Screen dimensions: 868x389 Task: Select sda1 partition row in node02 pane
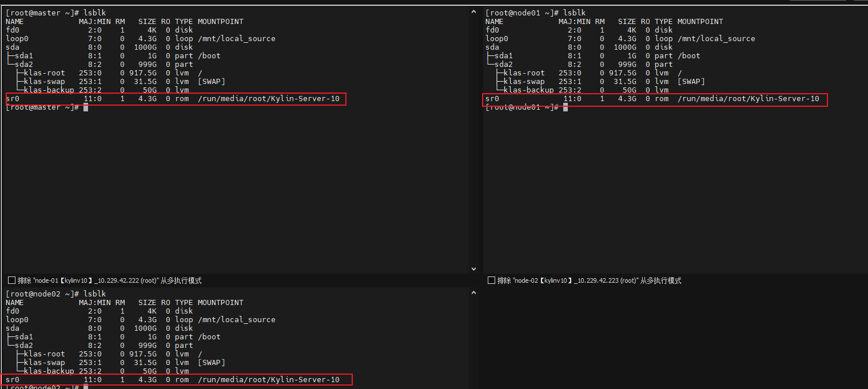coord(113,336)
